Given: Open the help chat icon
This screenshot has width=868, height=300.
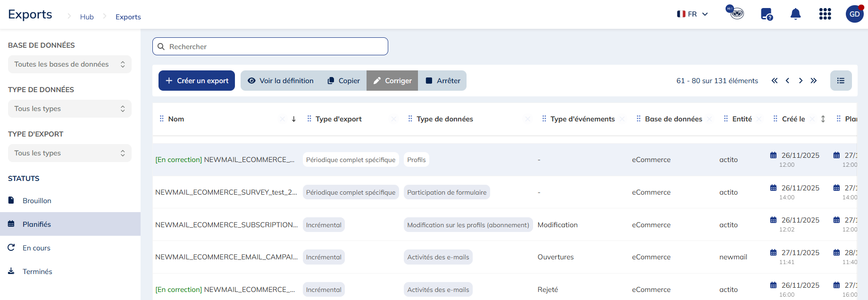Looking at the screenshot, I should (767, 14).
